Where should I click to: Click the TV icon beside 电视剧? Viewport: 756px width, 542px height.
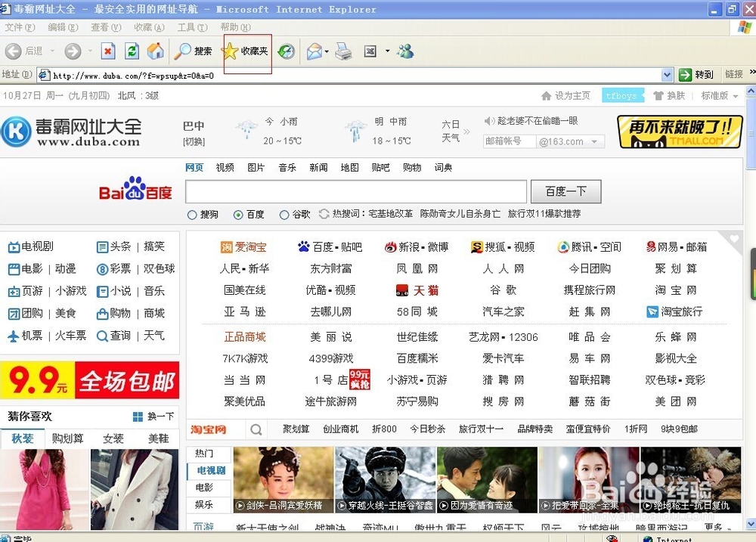pyautogui.click(x=14, y=247)
